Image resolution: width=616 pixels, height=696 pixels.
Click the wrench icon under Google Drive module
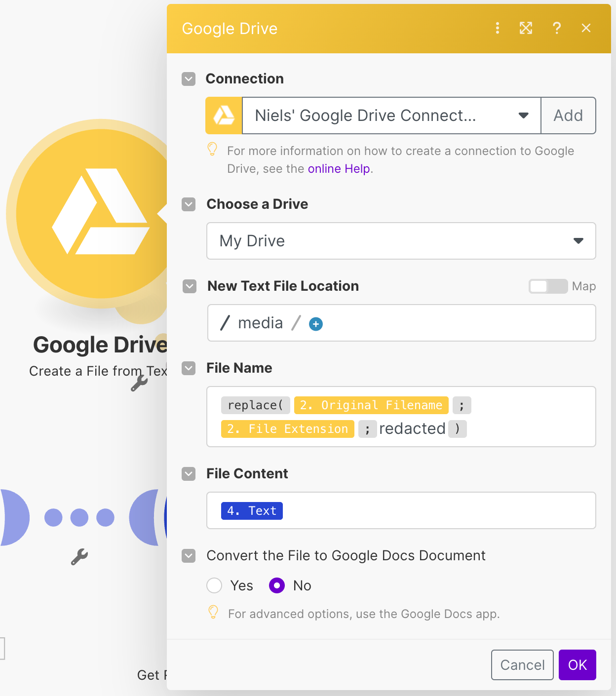(139, 383)
